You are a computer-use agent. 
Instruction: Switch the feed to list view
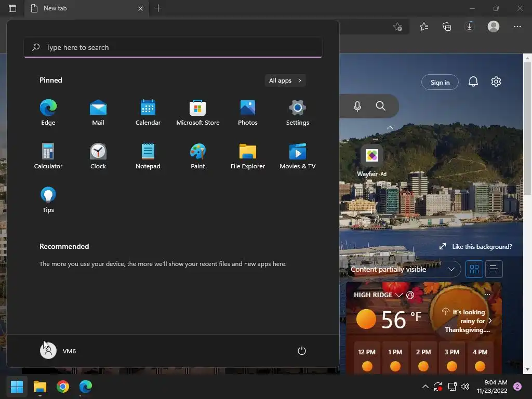pyautogui.click(x=494, y=269)
